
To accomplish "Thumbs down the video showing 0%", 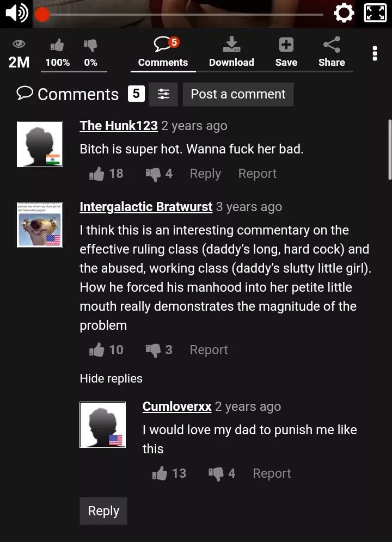I will pyautogui.click(x=90, y=53).
